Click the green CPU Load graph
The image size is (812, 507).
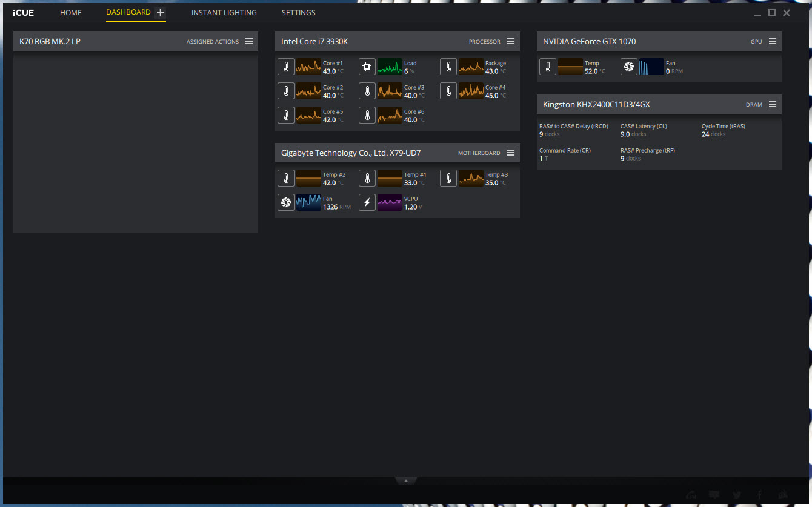coord(390,67)
